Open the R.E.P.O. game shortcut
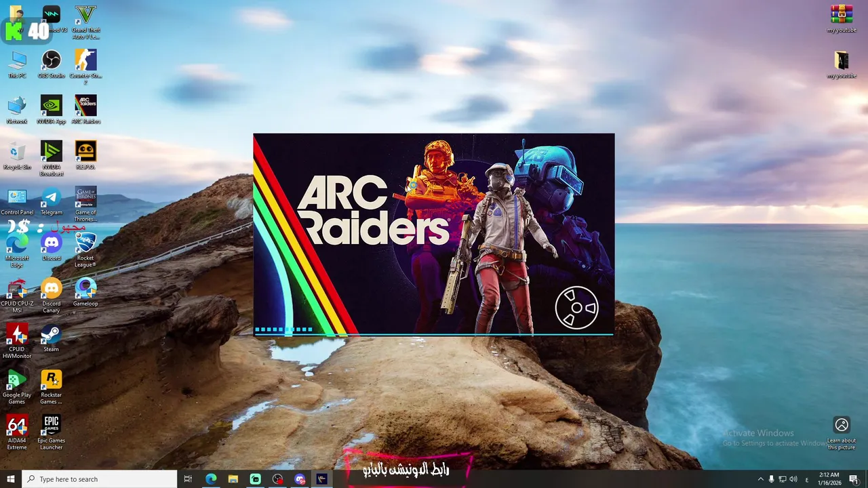Screen dimensions: 868x488 tap(85, 156)
